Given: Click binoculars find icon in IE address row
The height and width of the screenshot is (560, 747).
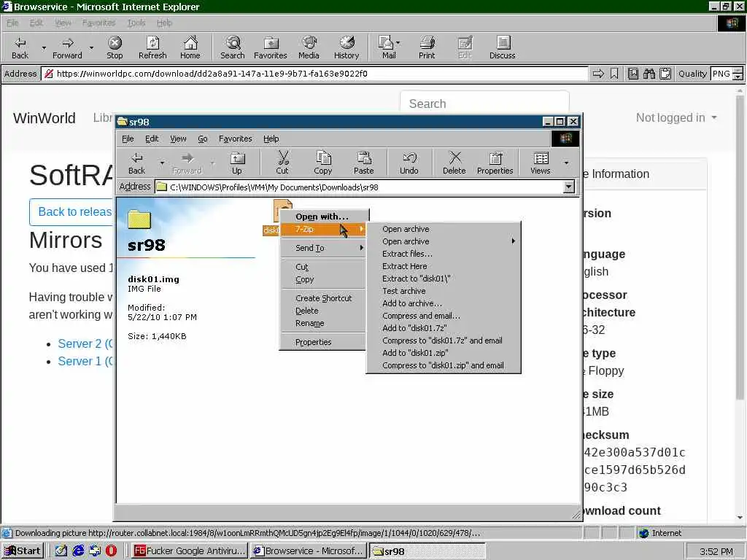Looking at the screenshot, I should (x=649, y=74).
